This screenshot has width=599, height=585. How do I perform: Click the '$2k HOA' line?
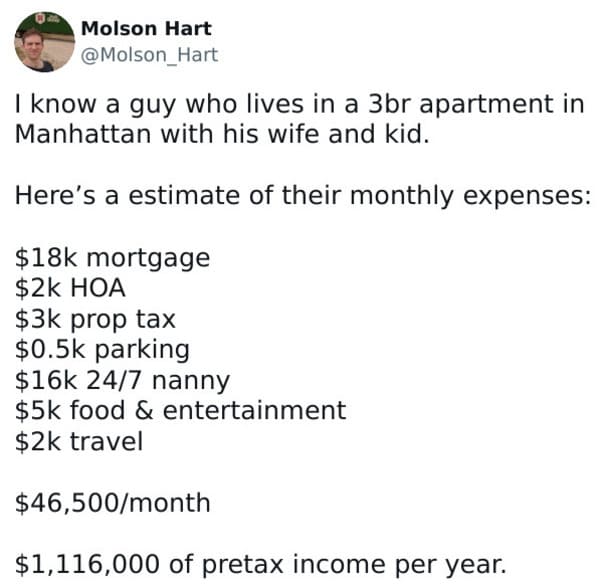pos(70,288)
